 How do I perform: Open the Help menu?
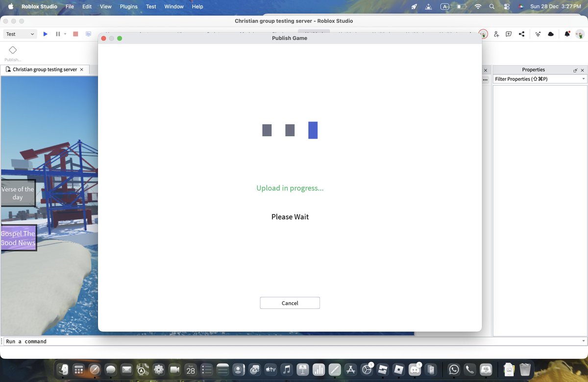(x=197, y=6)
